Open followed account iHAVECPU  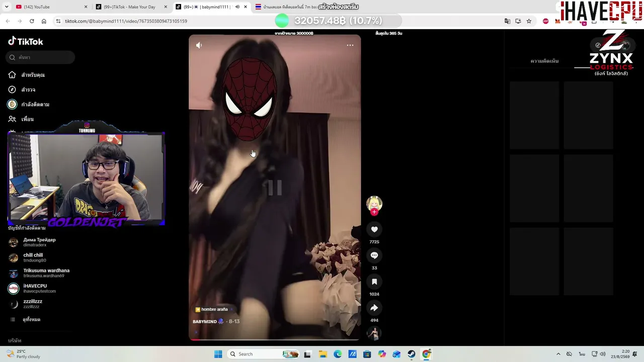coord(32,289)
